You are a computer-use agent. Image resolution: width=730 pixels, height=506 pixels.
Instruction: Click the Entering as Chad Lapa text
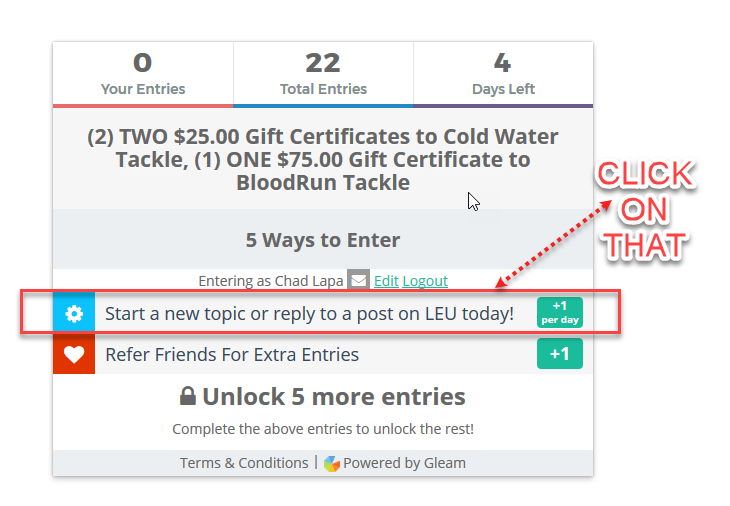270,281
